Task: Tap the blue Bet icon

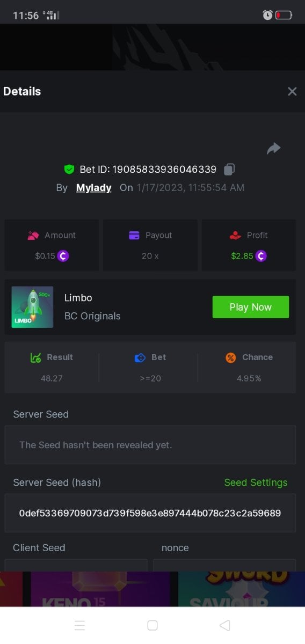Action: 140,357
